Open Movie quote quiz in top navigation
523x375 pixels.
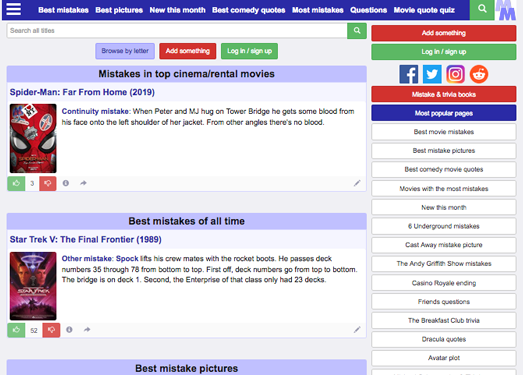tap(424, 10)
